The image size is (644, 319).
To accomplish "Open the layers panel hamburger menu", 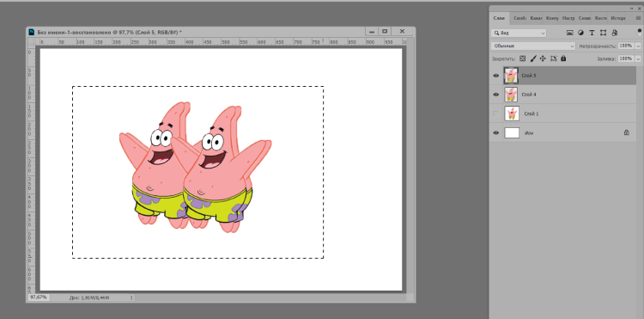I will [638, 18].
